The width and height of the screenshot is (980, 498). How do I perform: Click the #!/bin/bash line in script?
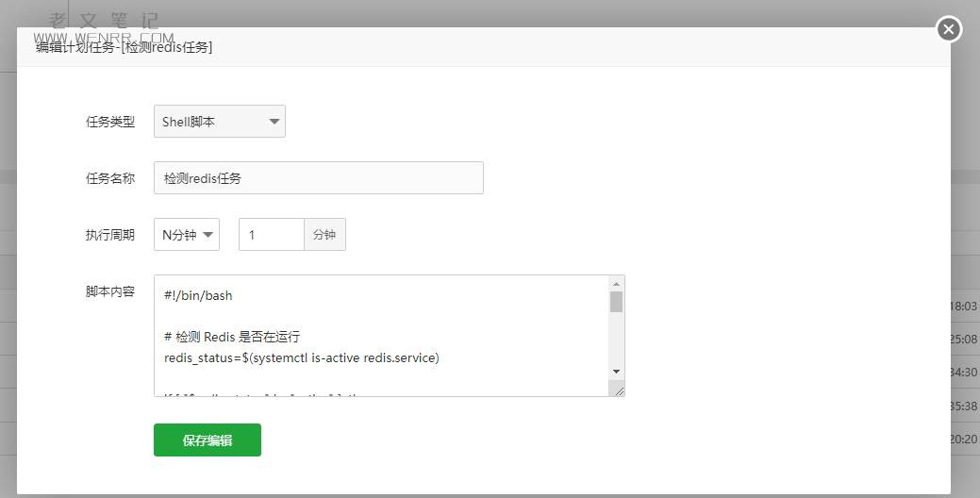pyautogui.click(x=198, y=295)
